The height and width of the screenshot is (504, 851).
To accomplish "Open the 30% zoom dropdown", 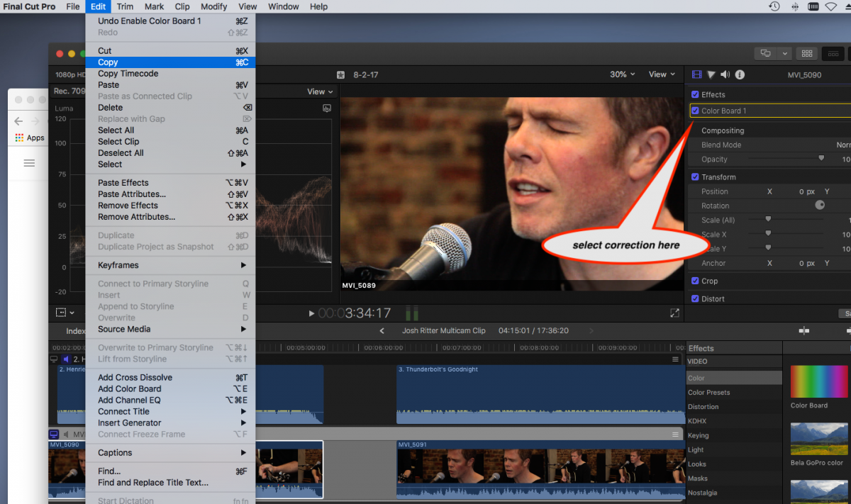I will point(622,74).
